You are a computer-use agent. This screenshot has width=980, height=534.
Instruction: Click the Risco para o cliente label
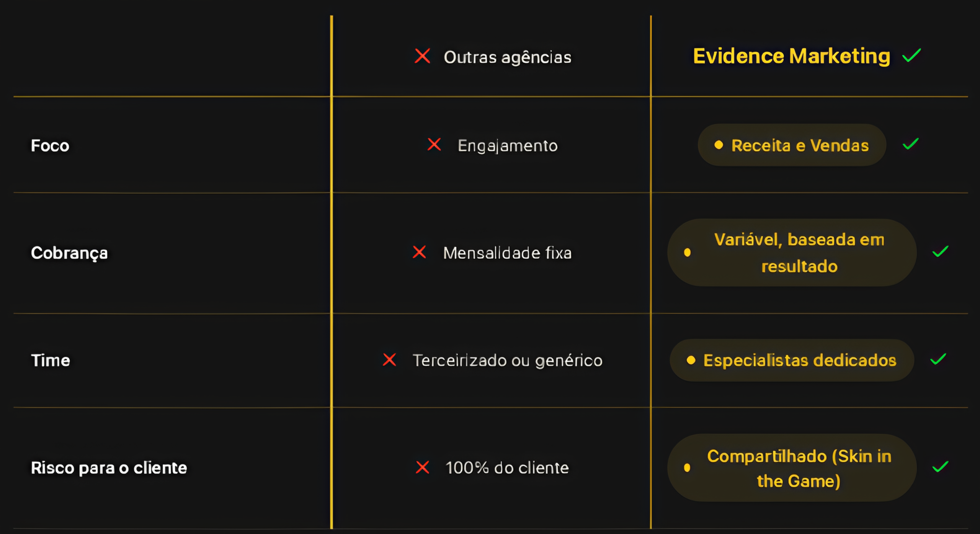point(109,468)
